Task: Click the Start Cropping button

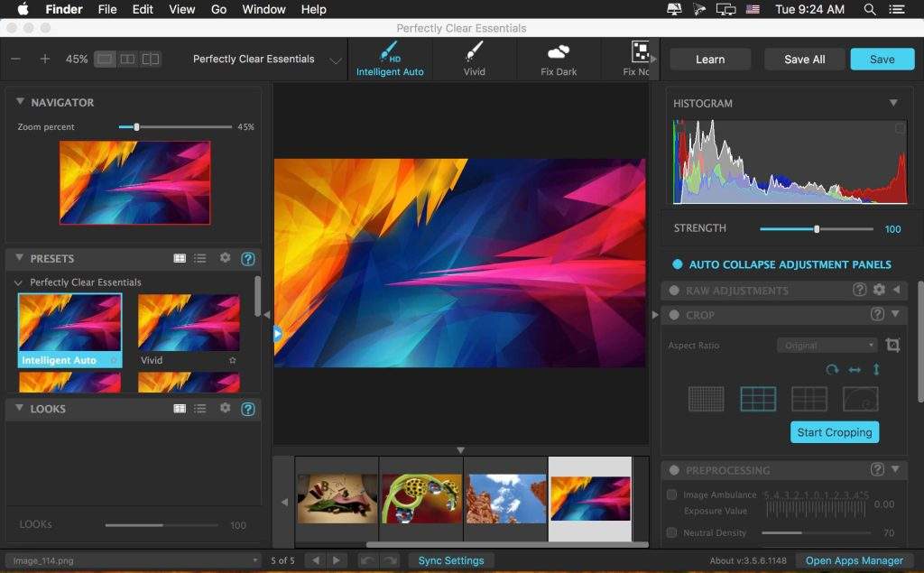Action: click(x=835, y=432)
